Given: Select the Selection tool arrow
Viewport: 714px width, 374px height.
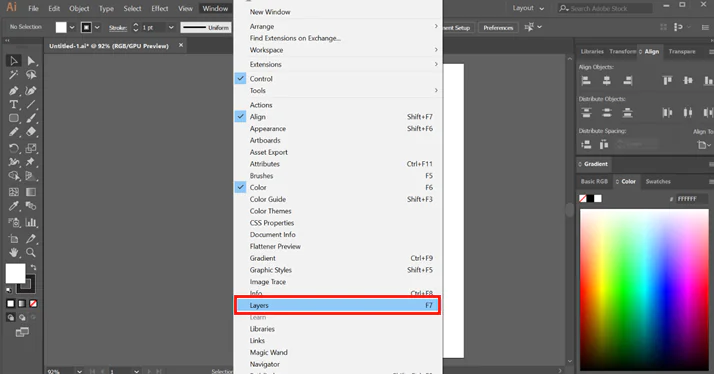Looking at the screenshot, I should tap(14, 61).
